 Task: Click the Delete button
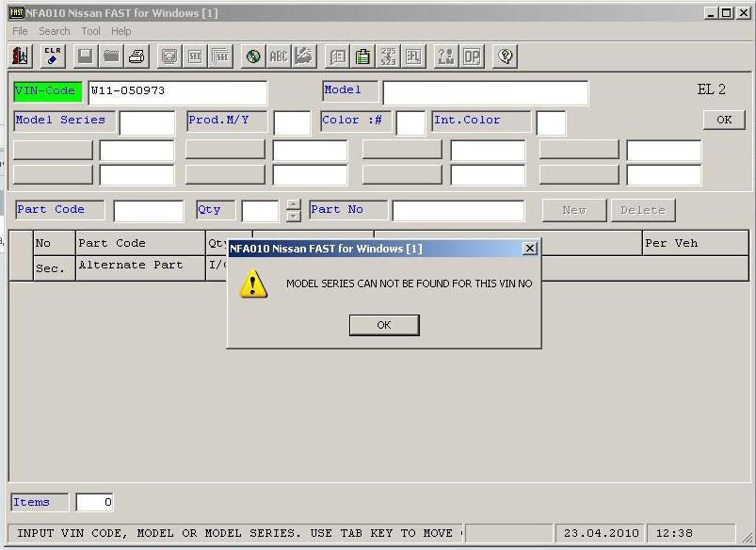pos(643,210)
